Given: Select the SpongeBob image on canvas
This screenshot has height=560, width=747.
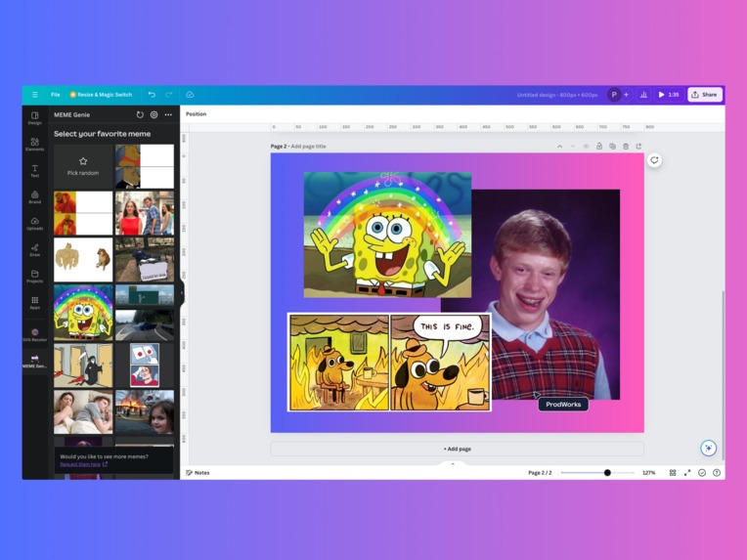Looking at the screenshot, I should [387, 235].
